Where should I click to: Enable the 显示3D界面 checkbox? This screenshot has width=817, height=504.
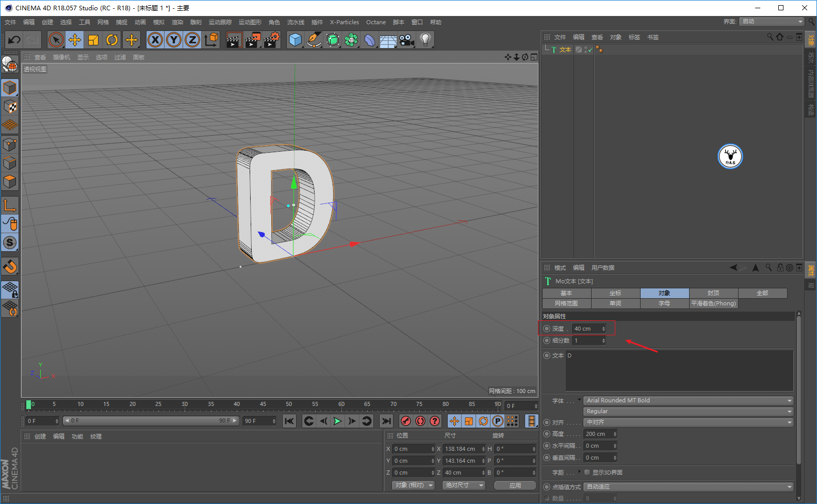pos(587,473)
